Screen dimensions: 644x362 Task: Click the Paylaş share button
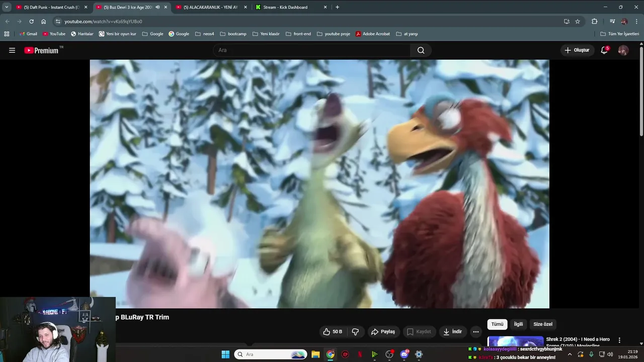point(383,332)
